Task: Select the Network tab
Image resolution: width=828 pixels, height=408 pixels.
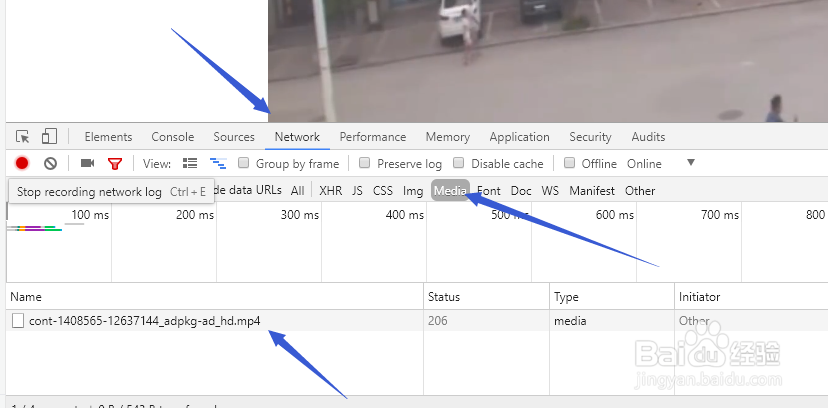Action: [297, 137]
